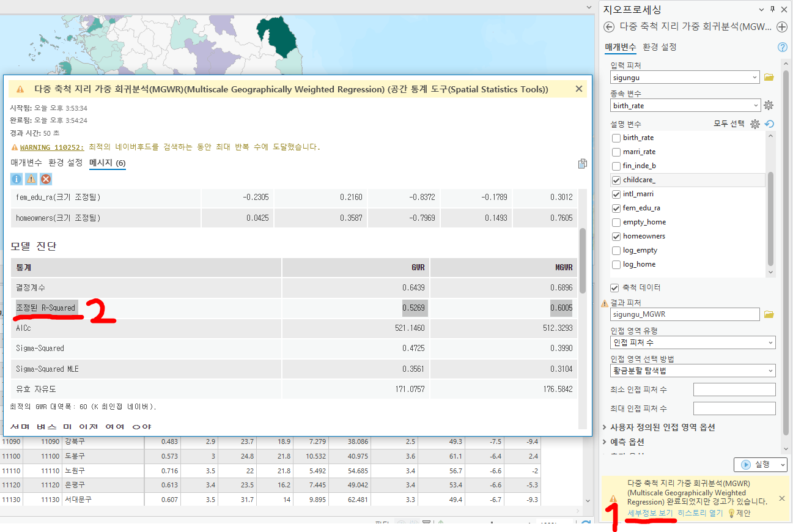Click the 유효 자유도 row label
This screenshot has height=532, width=793.
click(x=36, y=389)
